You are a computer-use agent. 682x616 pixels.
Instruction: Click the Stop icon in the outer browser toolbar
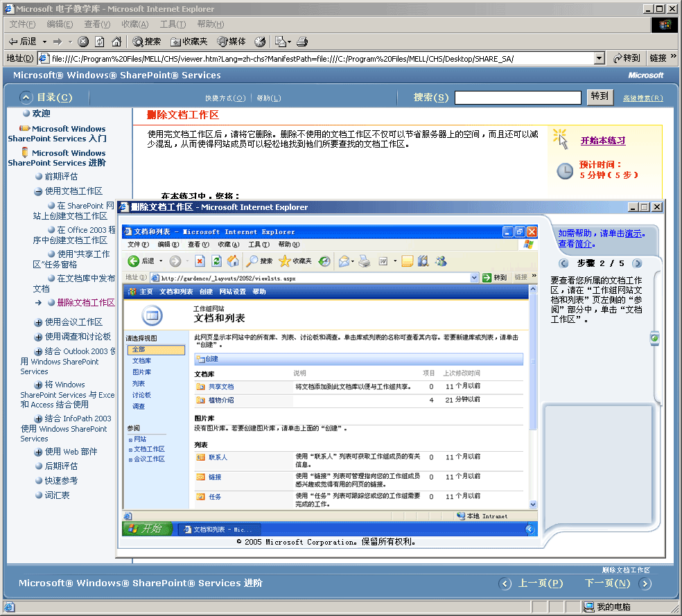tap(83, 42)
